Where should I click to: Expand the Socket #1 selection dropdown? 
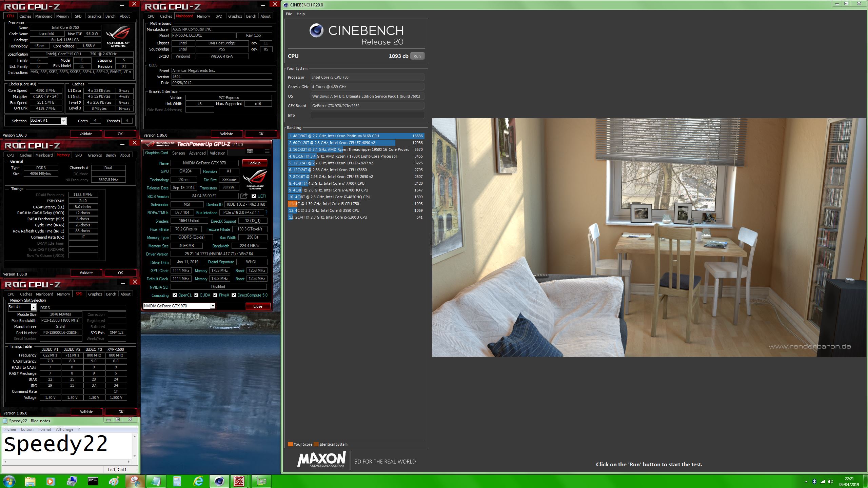coord(63,121)
